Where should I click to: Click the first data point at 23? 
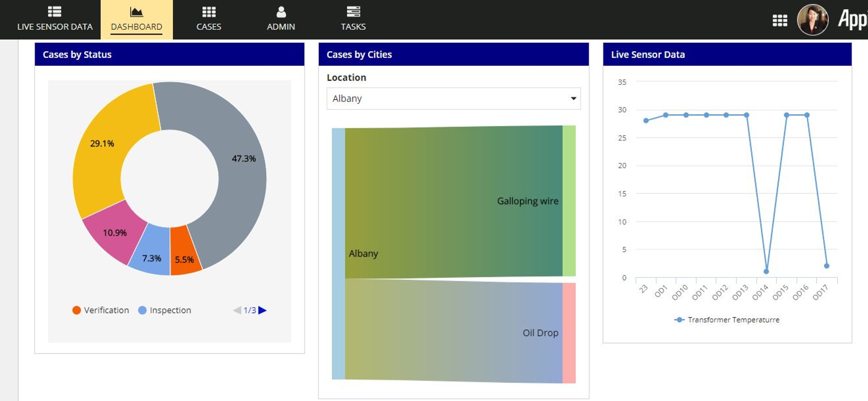[x=646, y=121]
